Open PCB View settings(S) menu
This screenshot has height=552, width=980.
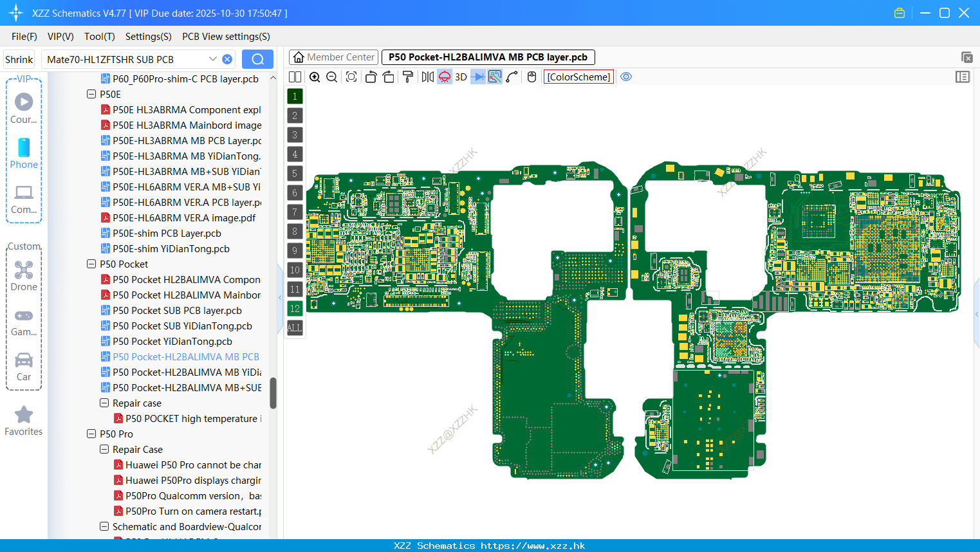[226, 37]
